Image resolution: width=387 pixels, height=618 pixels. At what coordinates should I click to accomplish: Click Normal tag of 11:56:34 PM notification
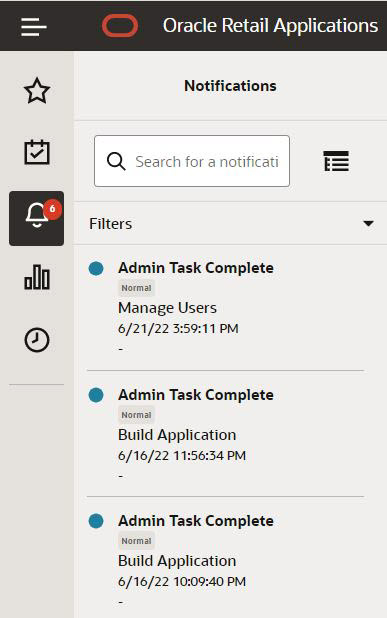(136, 415)
